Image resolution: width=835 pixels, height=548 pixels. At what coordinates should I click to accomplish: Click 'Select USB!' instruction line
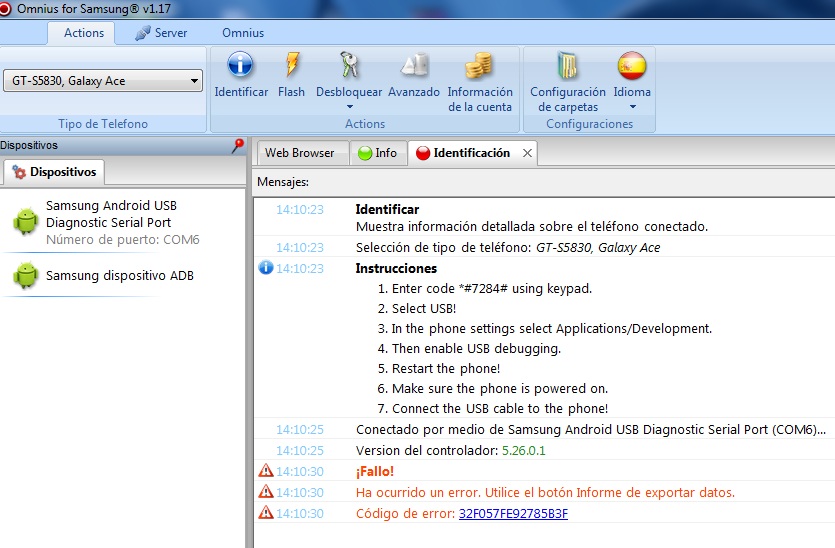(417, 309)
